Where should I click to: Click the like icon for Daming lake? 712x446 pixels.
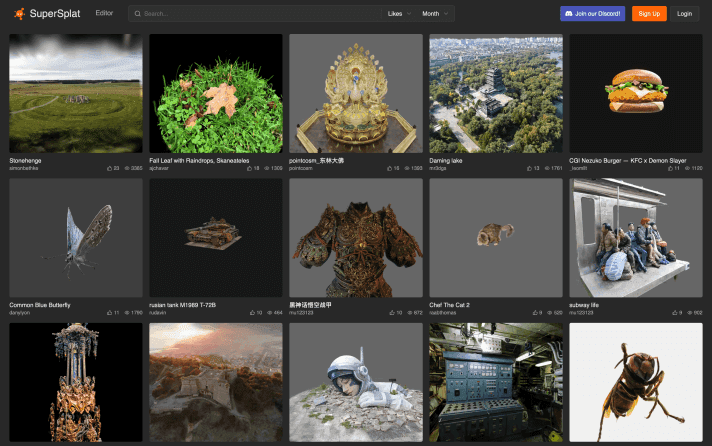529,168
